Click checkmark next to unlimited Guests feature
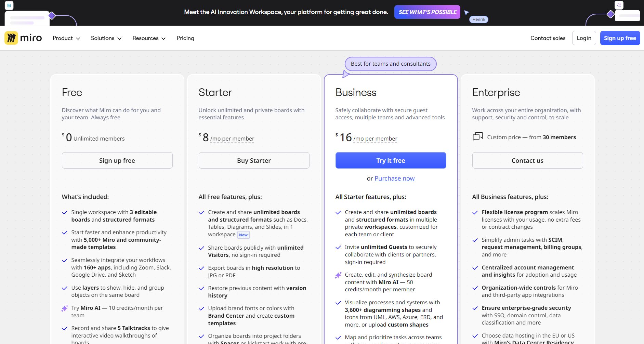Image resolution: width=644 pixels, height=344 pixels. (338, 248)
